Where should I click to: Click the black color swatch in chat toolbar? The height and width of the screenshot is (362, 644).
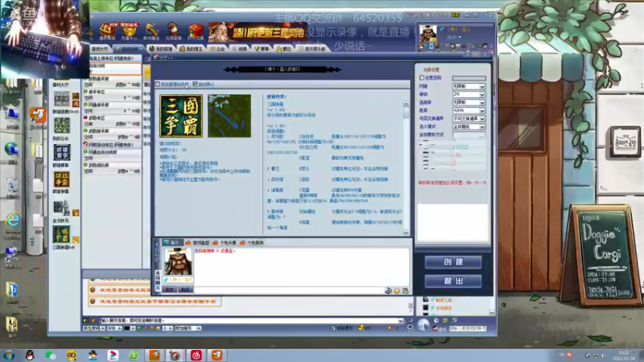127,328
